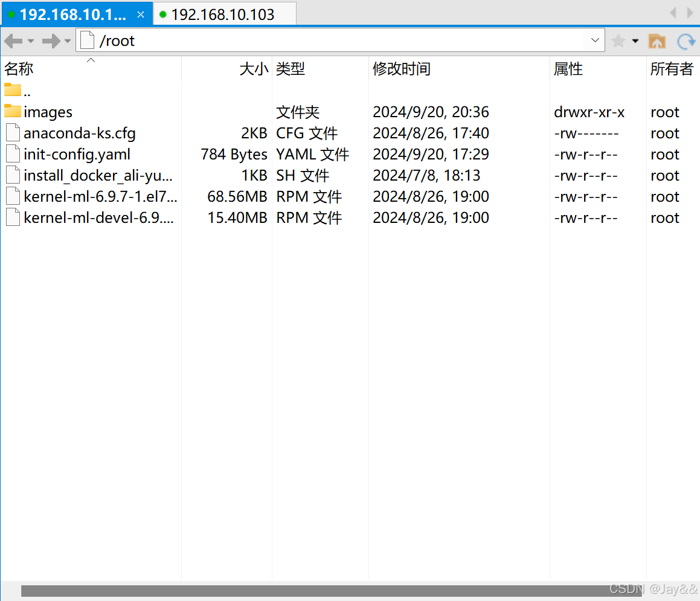Click the 文件夹 type cell

pyautogui.click(x=297, y=112)
